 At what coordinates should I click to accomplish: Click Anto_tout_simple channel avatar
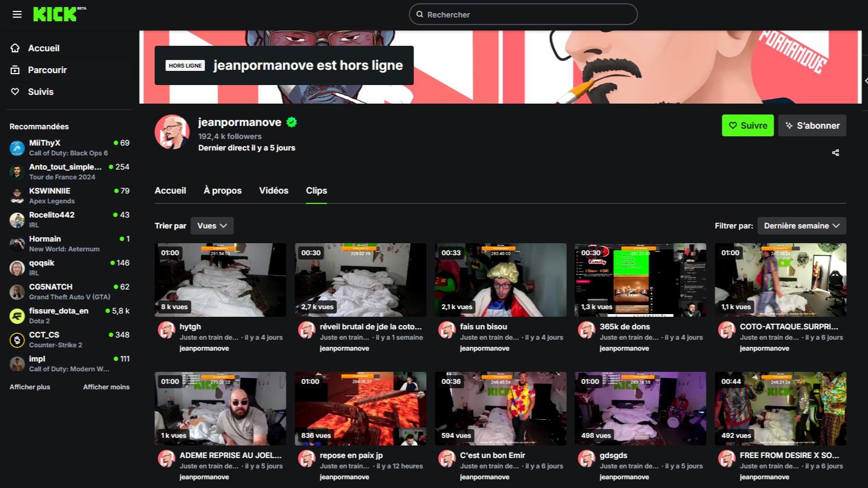[x=17, y=172]
